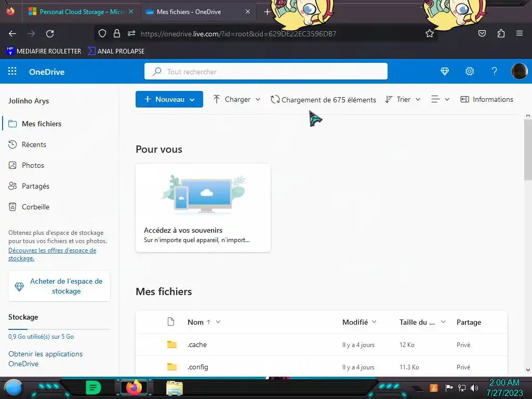Open the Pocket save icon

[x=482, y=34]
